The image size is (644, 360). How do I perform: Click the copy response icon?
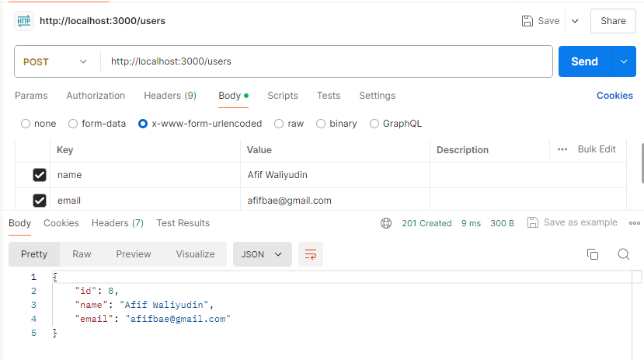point(593,254)
